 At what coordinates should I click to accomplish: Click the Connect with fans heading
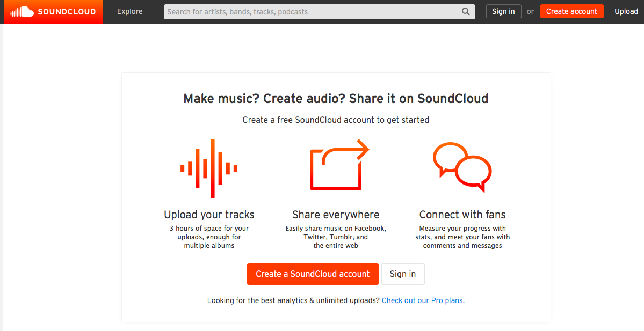tap(462, 215)
